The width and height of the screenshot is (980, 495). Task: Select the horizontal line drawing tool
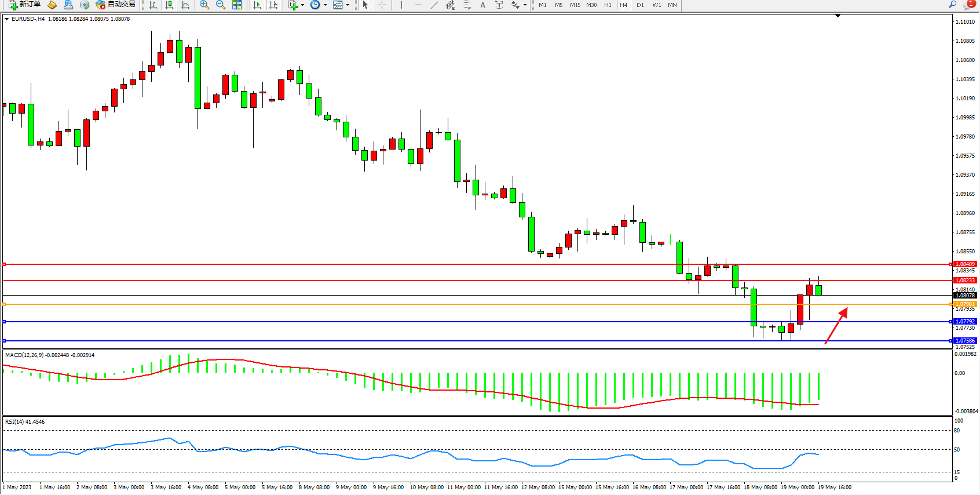coord(418,5)
